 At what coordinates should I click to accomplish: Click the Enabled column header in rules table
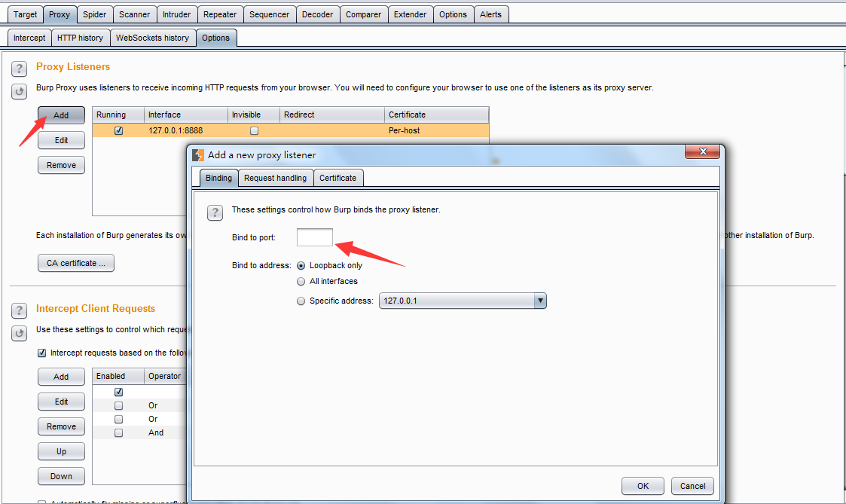point(118,376)
